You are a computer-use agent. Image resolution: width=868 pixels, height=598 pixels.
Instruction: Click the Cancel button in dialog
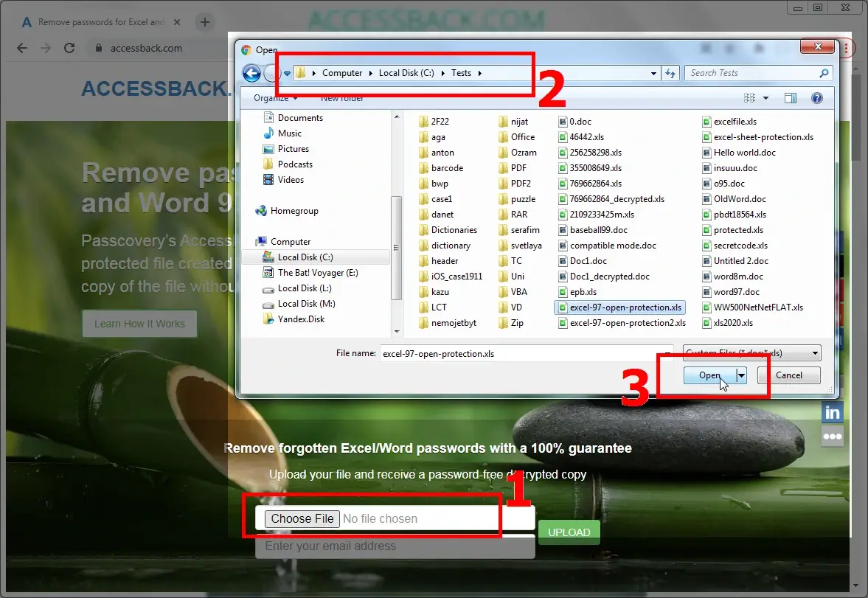coord(789,375)
